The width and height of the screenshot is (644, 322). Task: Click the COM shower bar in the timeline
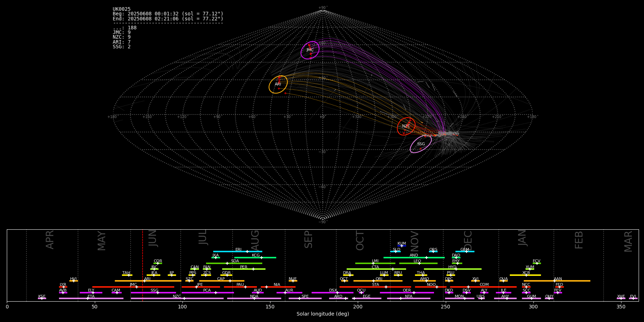coord(483,287)
